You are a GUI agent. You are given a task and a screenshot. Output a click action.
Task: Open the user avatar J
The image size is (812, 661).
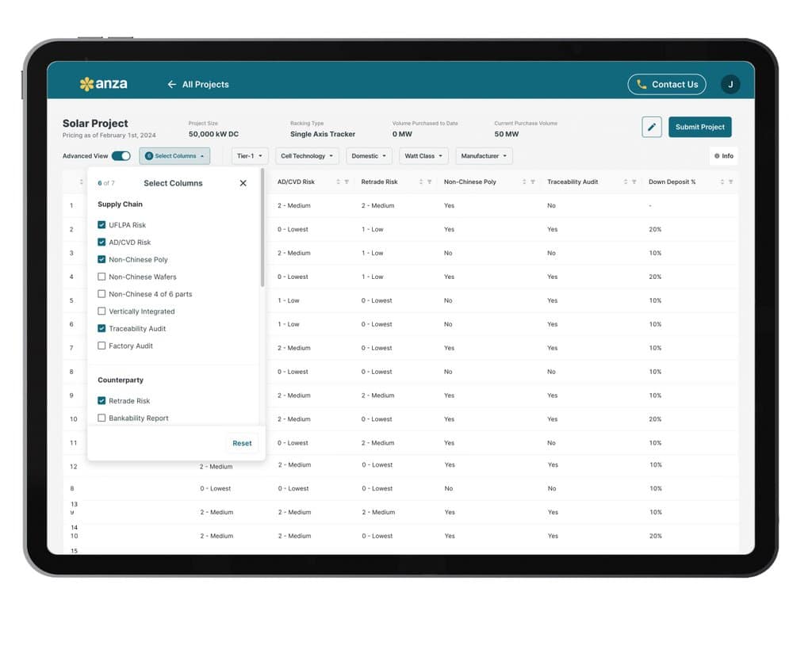[x=730, y=85]
